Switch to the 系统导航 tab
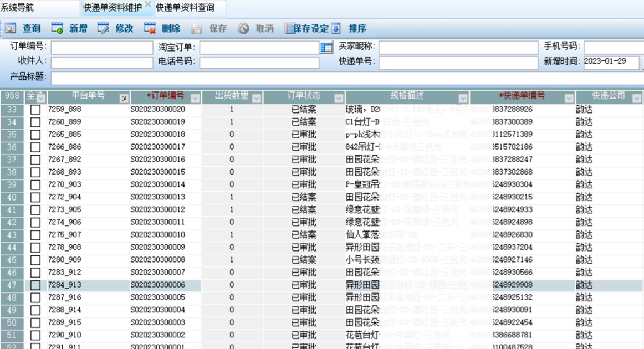Screen dimensions: 644x349 click(17, 8)
